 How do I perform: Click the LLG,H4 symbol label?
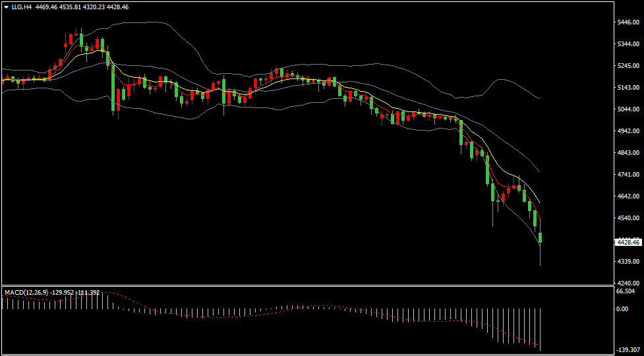[22, 7]
